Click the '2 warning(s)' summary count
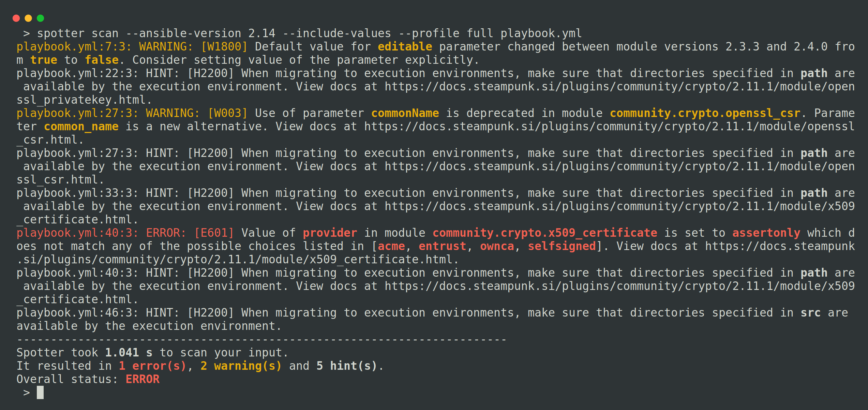 [x=241, y=366]
